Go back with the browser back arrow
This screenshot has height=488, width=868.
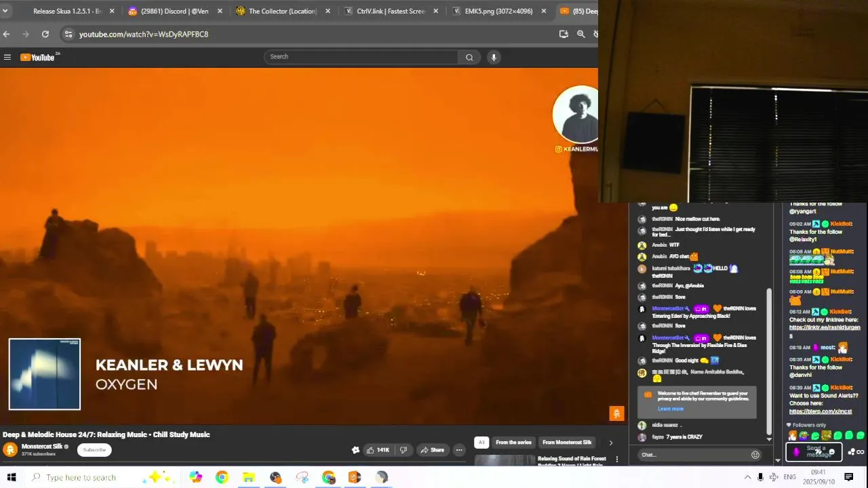click(6, 34)
